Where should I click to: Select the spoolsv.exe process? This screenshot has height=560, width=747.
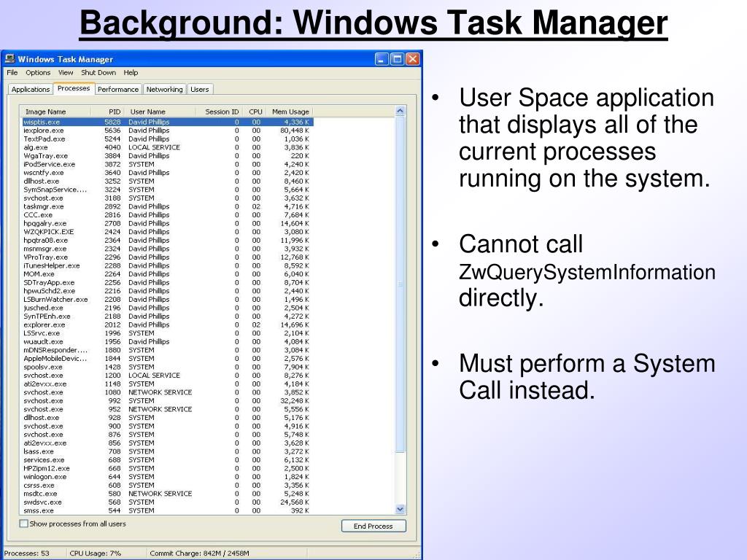pos(168,367)
